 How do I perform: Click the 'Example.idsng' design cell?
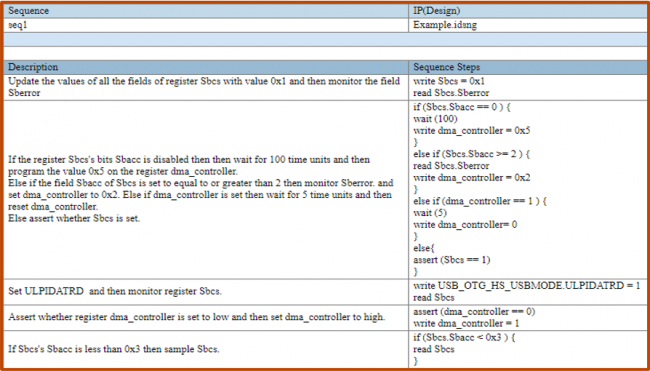click(528, 25)
